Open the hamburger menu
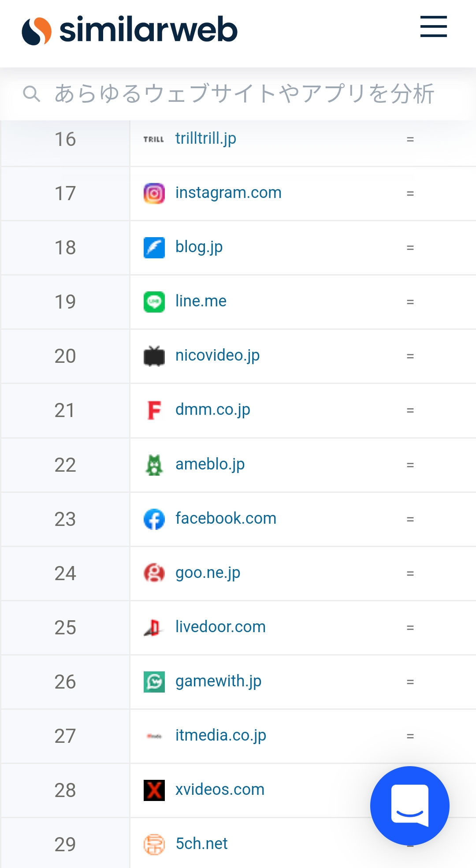 pos(433,26)
